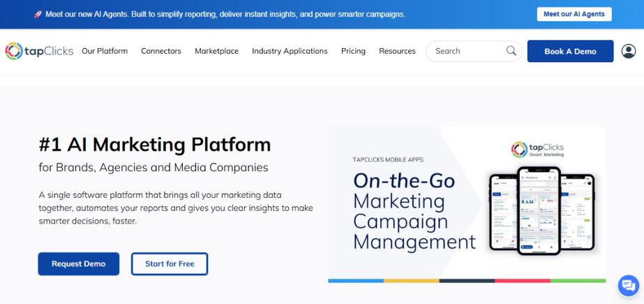644x304 pixels.
Task: Open the chat bubble widget
Action: (629, 286)
